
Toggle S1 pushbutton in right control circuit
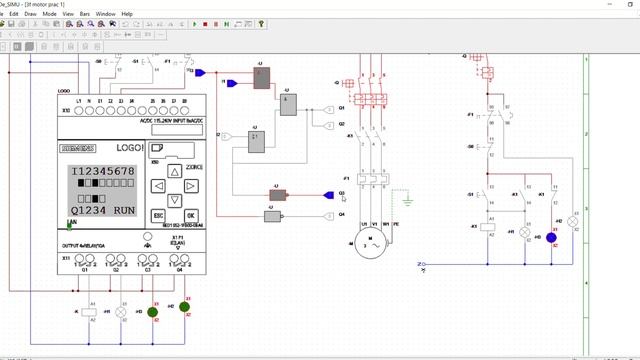point(482,195)
